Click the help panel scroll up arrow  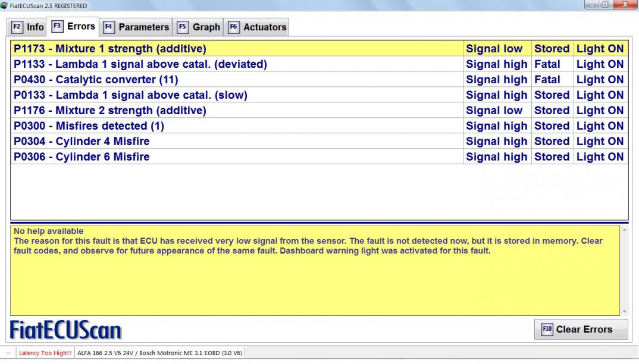coord(624,230)
